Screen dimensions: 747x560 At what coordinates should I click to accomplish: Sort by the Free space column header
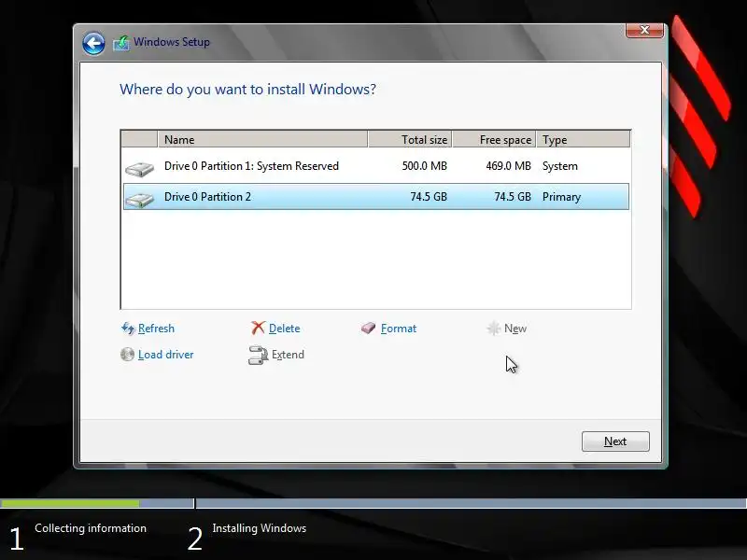coord(495,139)
